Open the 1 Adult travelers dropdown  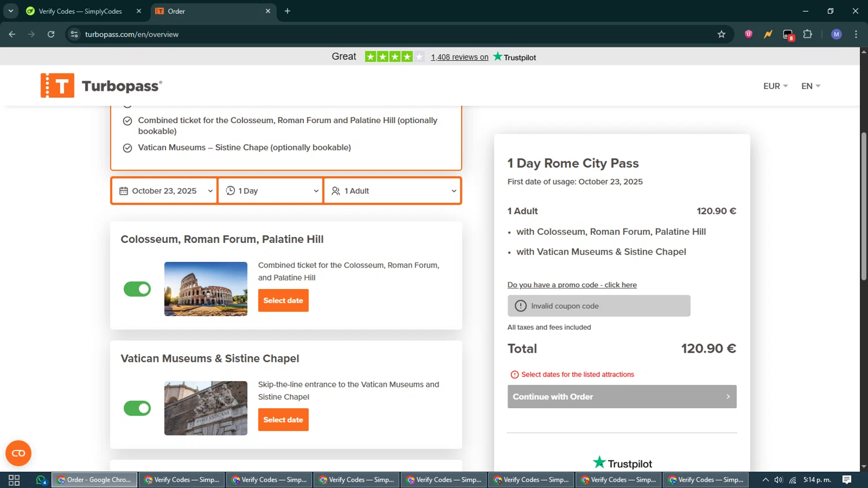pos(393,191)
